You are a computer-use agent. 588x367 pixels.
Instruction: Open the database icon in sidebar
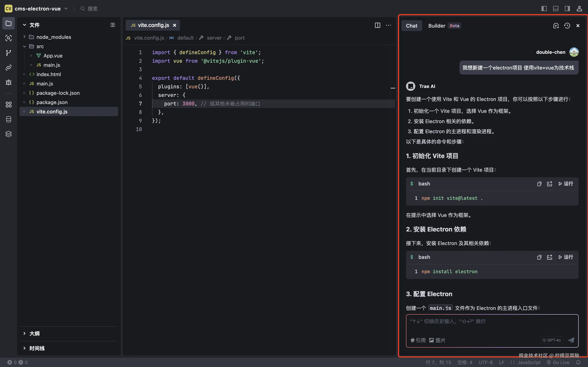coord(9,119)
